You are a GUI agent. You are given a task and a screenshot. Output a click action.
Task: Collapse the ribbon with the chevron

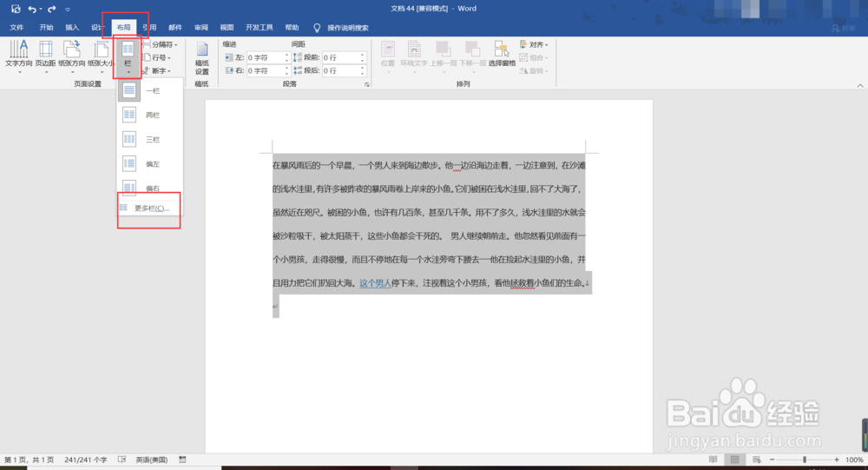[859, 85]
